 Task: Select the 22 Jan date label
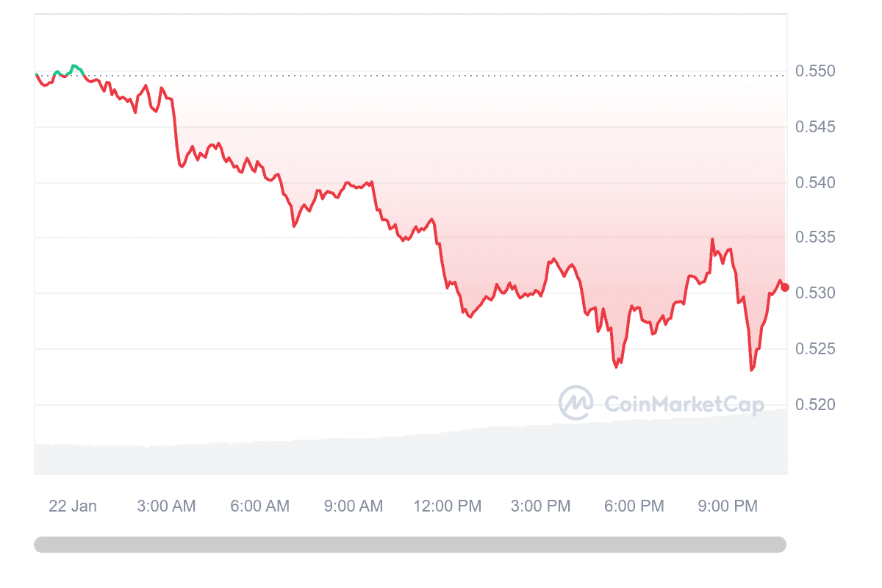click(73, 506)
